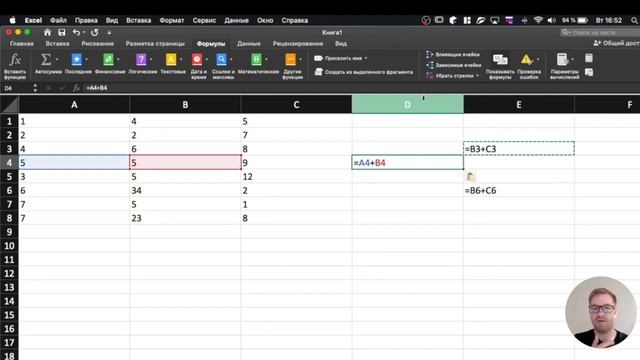Image resolution: width=640 pixels, height=360 pixels.
Task: Open the Financial functions green icon
Action: coord(108,60)
